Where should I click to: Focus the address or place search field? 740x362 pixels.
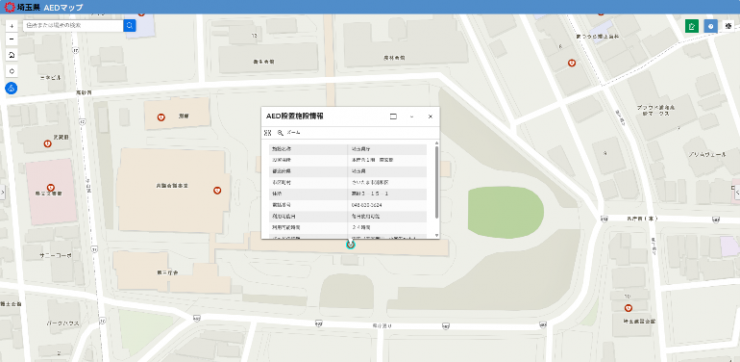73,25
